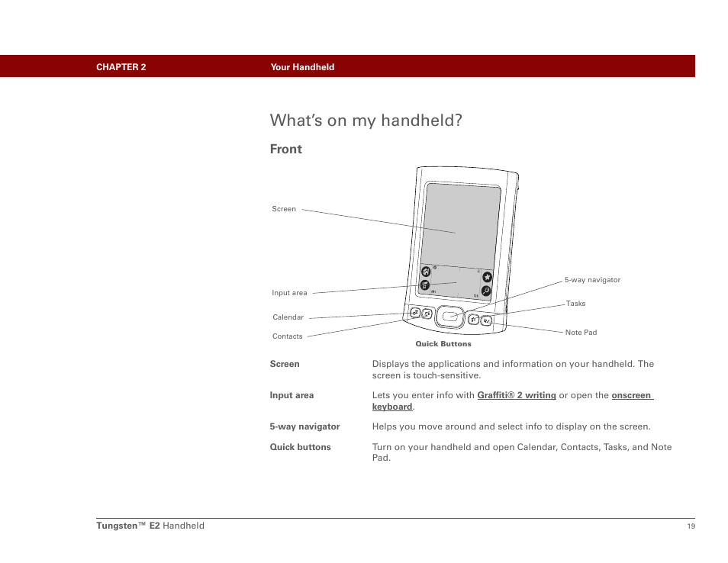Click 'Your Handheld' in the red header
Screen dimensions: 728x563
(x=302, y=67)
